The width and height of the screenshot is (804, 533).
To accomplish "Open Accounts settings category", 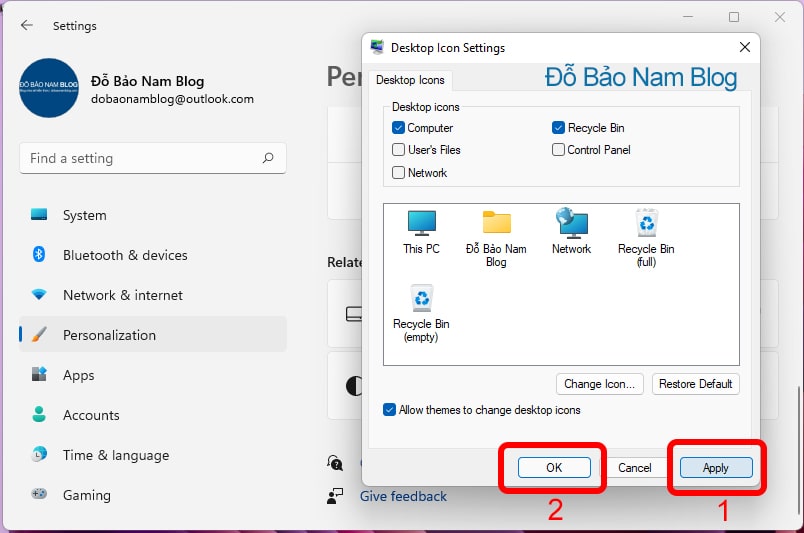I will pos(153,414).
